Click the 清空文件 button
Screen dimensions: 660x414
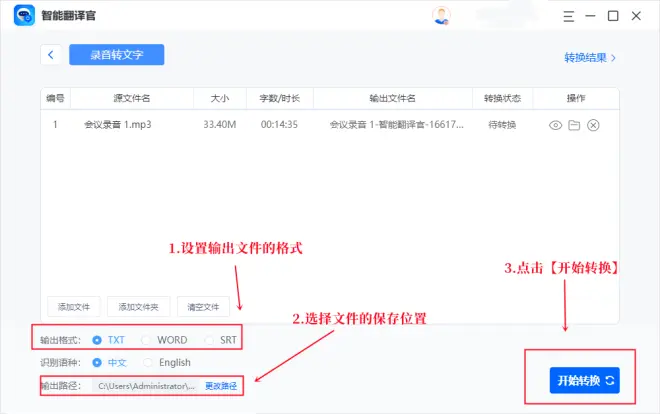click(x=203, y=307)
